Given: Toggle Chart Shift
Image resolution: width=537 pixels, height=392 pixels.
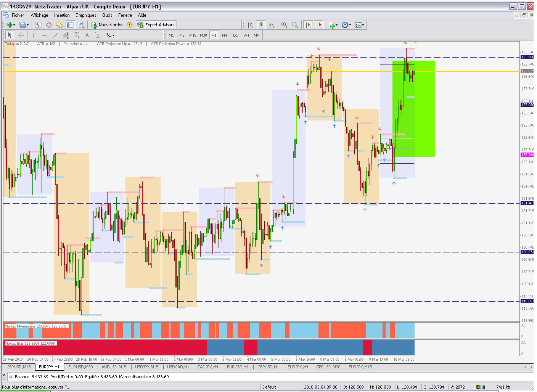Looking at the screenshot, I should pos(319,25).
